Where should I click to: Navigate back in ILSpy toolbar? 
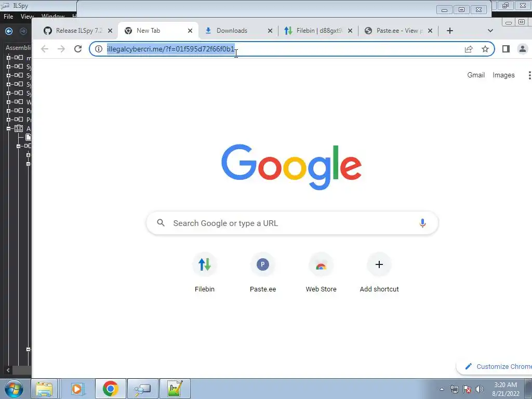[9, 31]
